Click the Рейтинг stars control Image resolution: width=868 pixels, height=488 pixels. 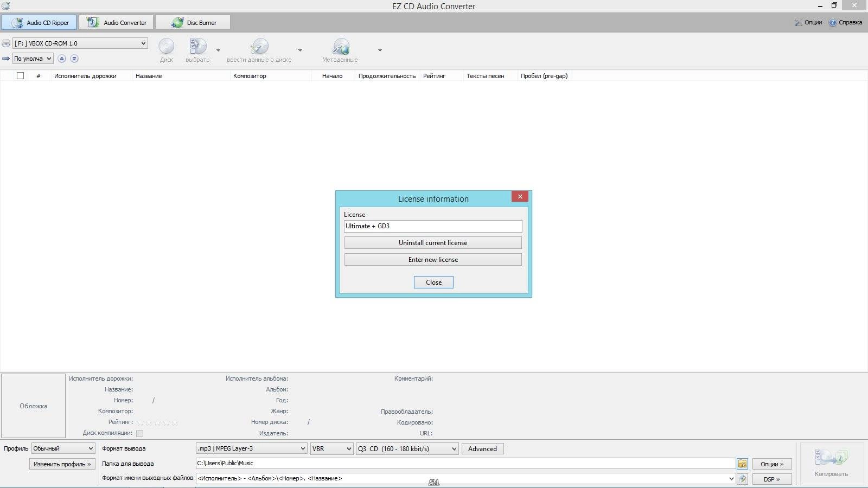point(157,422)
